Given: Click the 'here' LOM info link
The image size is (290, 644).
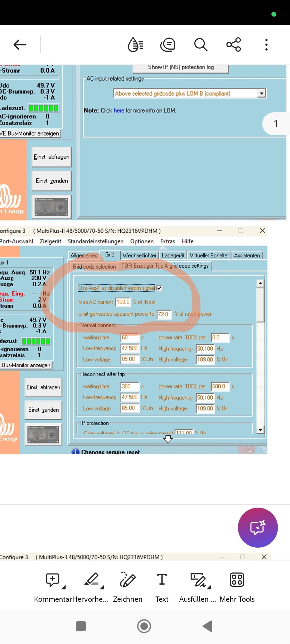Looking at the screenshot, I should pos(118,110).
